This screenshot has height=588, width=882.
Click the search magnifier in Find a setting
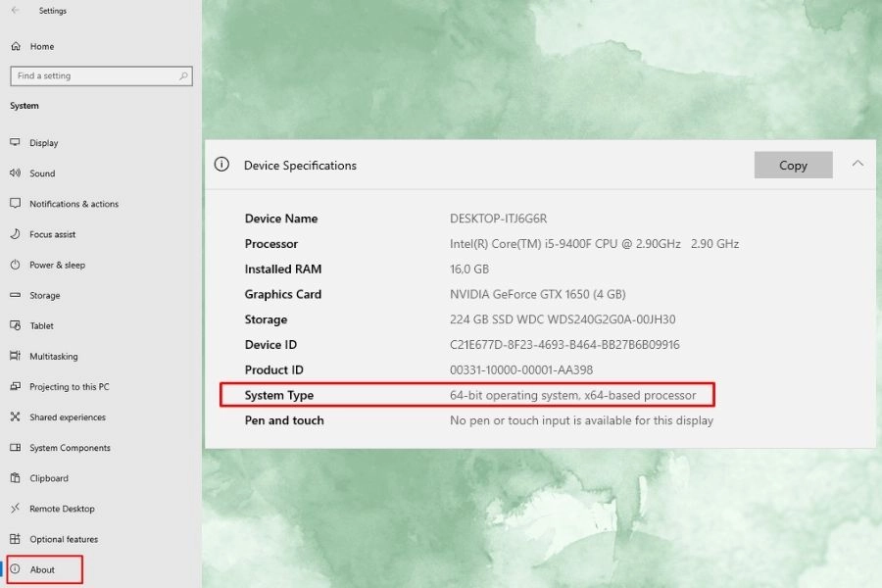pyautogui.click(x=183, y=76)
